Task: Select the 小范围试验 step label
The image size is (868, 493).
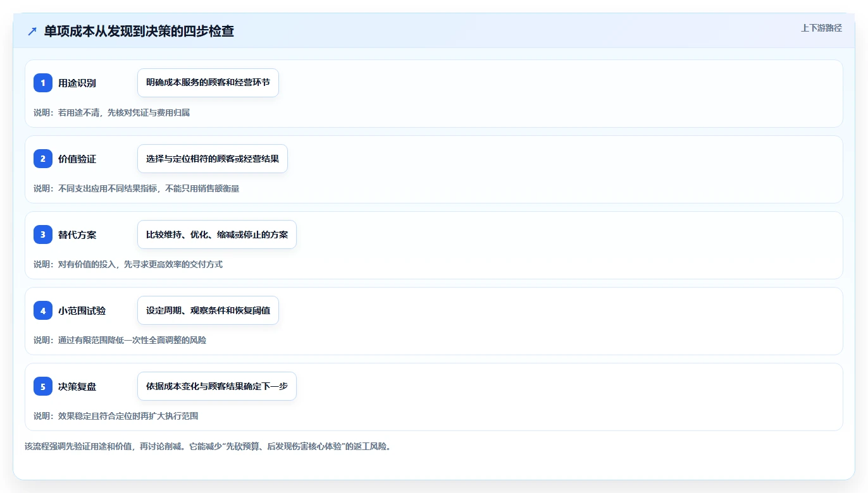Action: point(82,310)
